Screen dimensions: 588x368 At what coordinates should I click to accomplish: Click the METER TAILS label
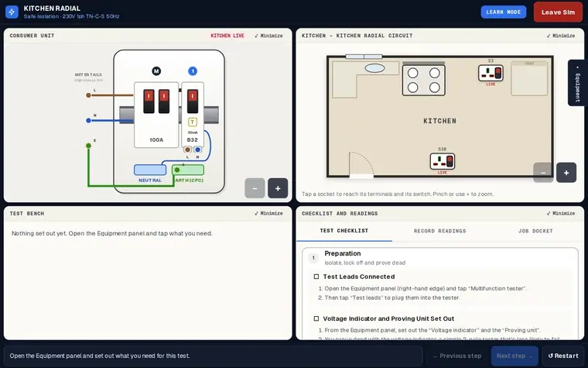[x=88, y=74]
